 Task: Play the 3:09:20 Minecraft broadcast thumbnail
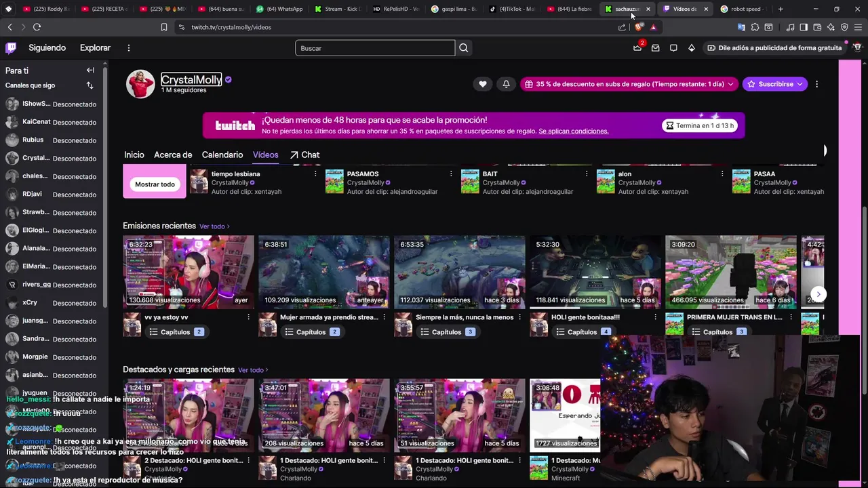pyautogui.click(x=731, y=272)
